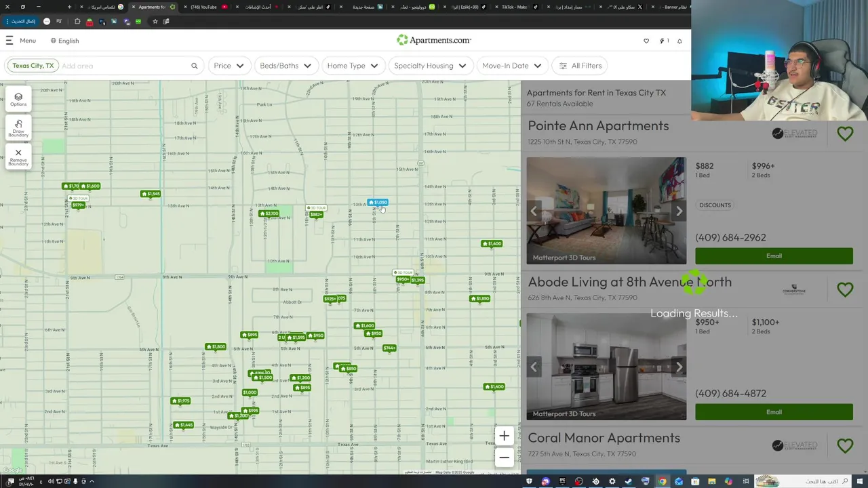Favorite Abode Living at 8th Avenue
The height and width of the screenshot is (488, 868).
coord(845,289)
